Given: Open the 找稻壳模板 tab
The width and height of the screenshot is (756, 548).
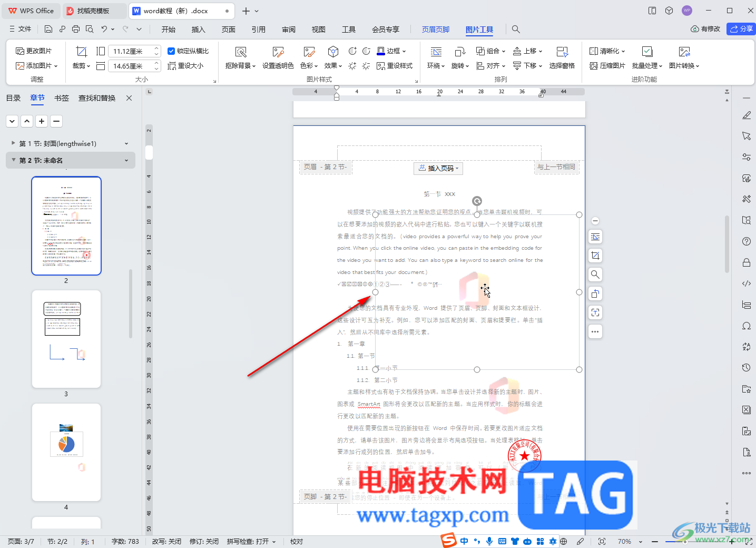Looking at the screenshot, I should 95,11.
